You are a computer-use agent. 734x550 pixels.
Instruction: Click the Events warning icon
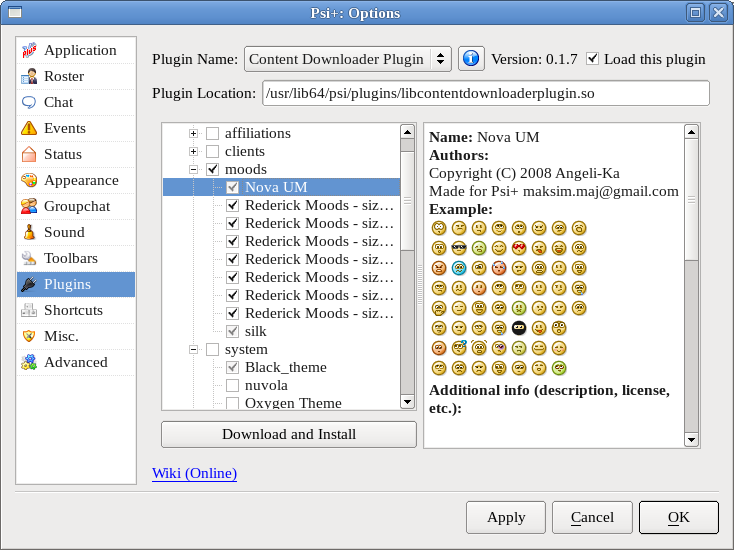tap(29, 128)
